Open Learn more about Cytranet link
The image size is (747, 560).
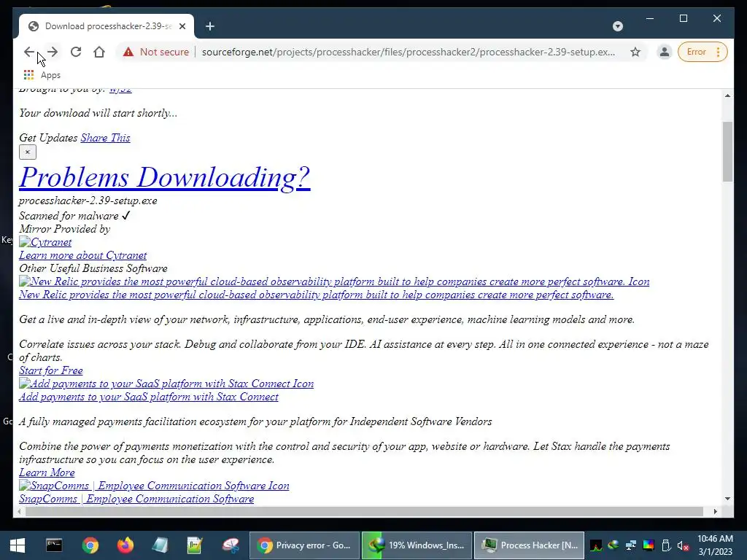coord(83,255)
